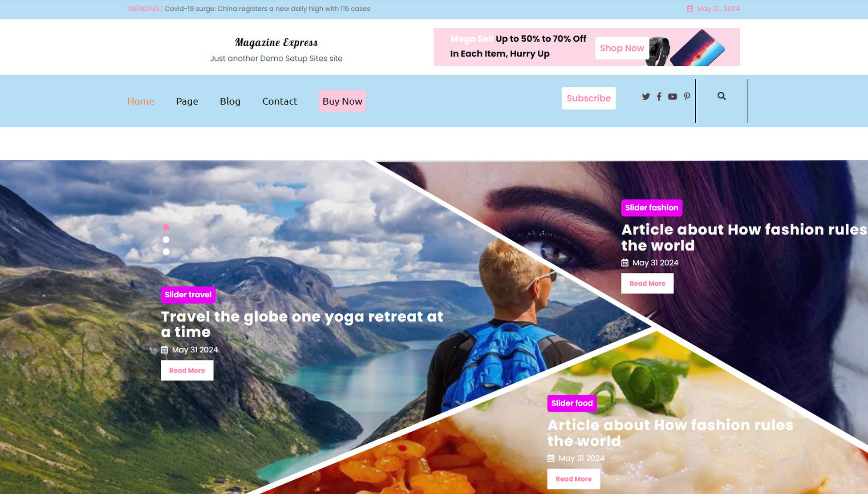Click the calendar icon on fashion article
This screenshot has height=494, width=868.
[625, 263]
